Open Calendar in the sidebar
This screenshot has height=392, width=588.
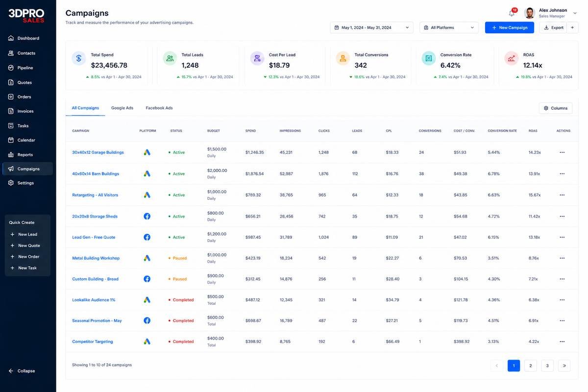(28, 140)
